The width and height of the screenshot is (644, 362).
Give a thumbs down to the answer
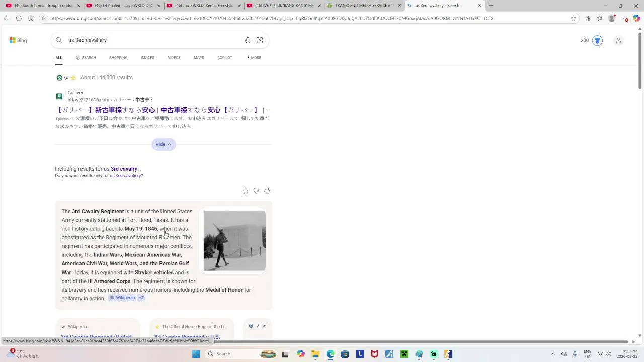click(256, 191)
